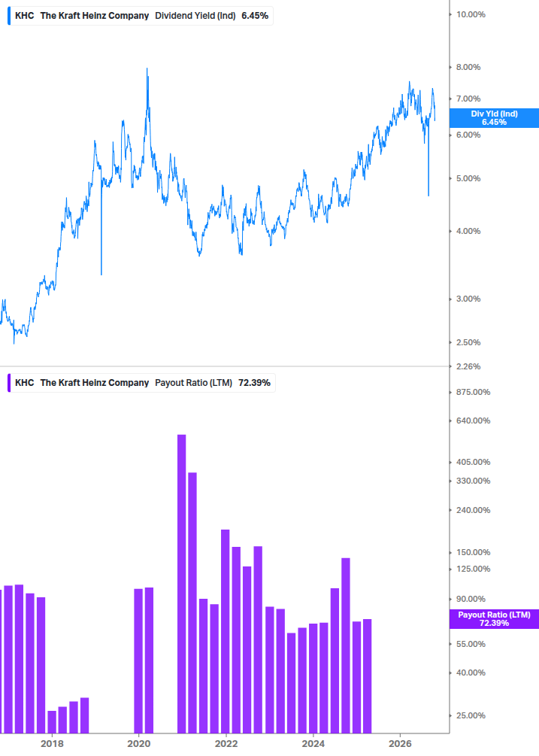Click the 2024 x-axis label
This screenshot has width=539, height=756.
coord(313,743)
